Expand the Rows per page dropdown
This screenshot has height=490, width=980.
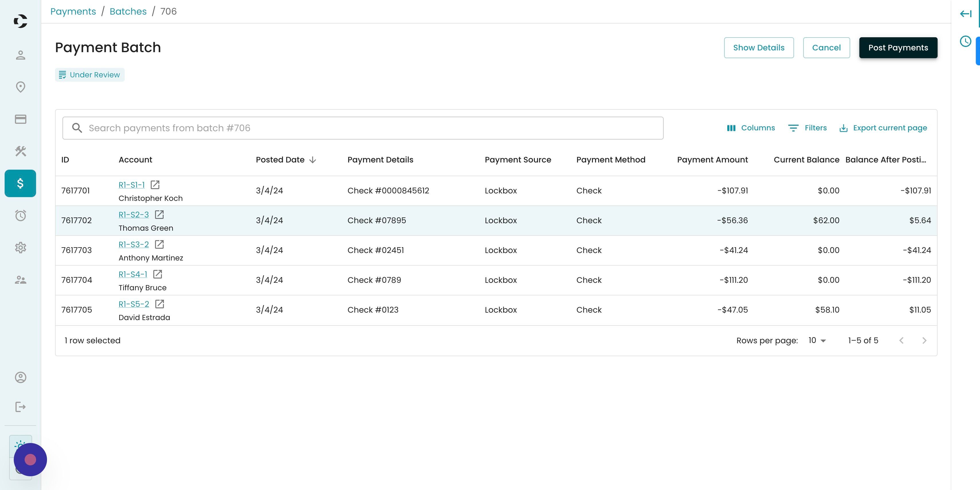click(x=817, y=340)
